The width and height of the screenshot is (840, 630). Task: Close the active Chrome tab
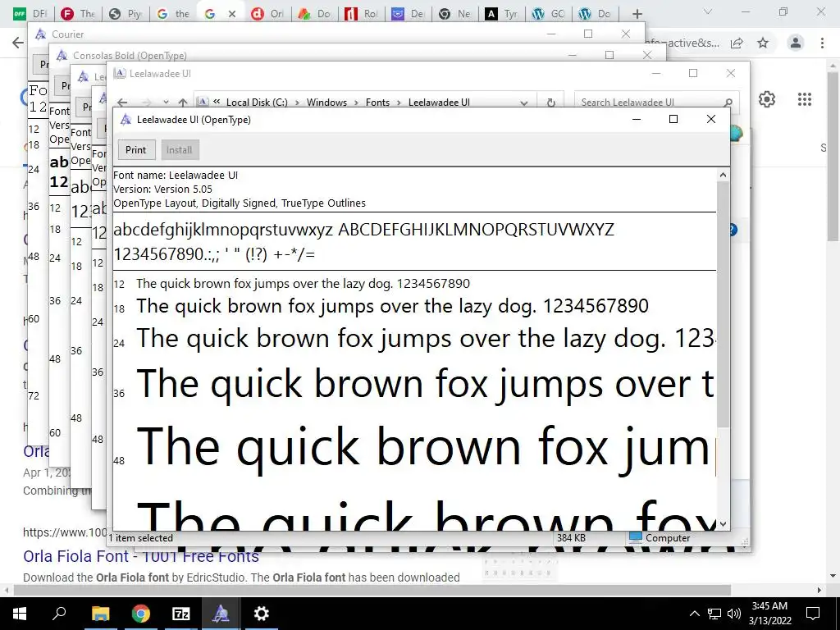pos(232,14)
